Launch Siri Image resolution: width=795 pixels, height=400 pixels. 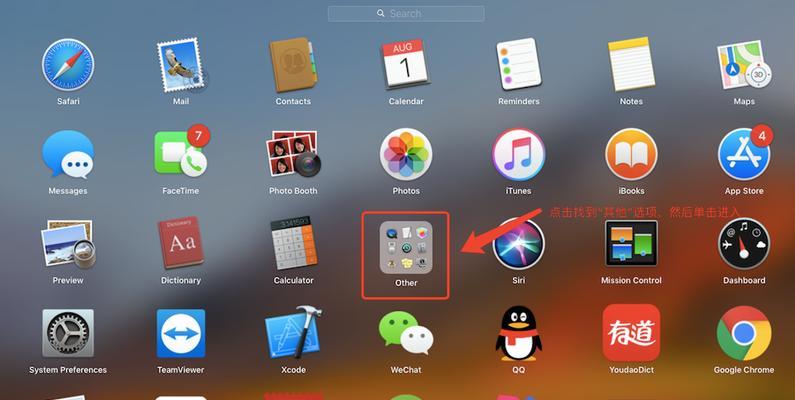[518, 243]
